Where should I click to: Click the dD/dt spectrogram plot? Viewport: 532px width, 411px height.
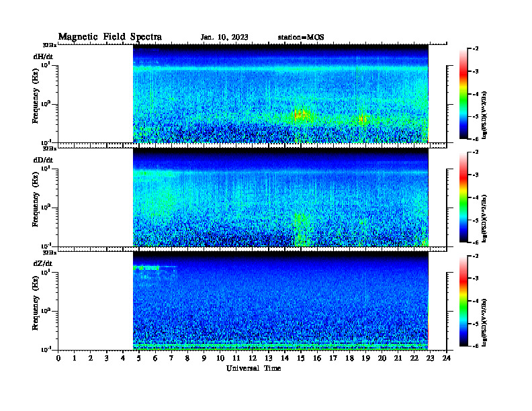tap(281, 197)
